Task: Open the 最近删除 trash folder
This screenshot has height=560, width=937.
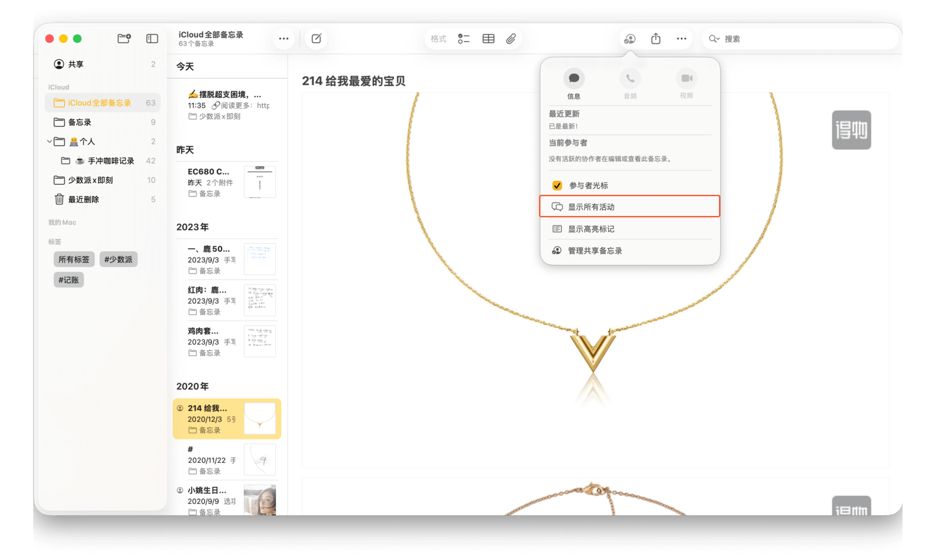Action: pos(102,199)
